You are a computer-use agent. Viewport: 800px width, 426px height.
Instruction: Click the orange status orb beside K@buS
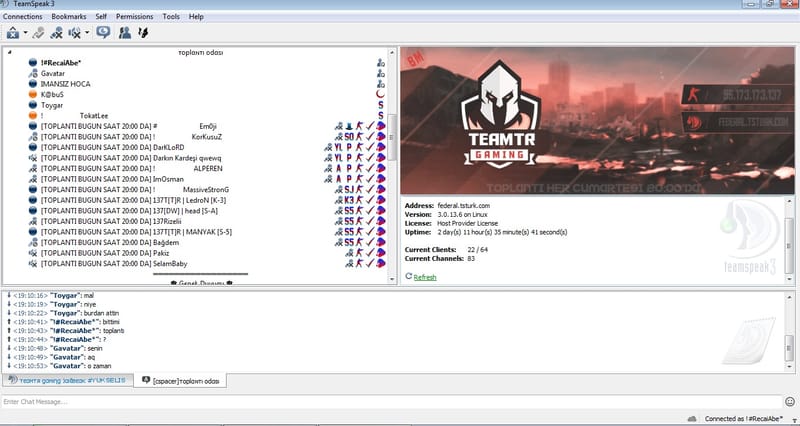coord(33,94)
